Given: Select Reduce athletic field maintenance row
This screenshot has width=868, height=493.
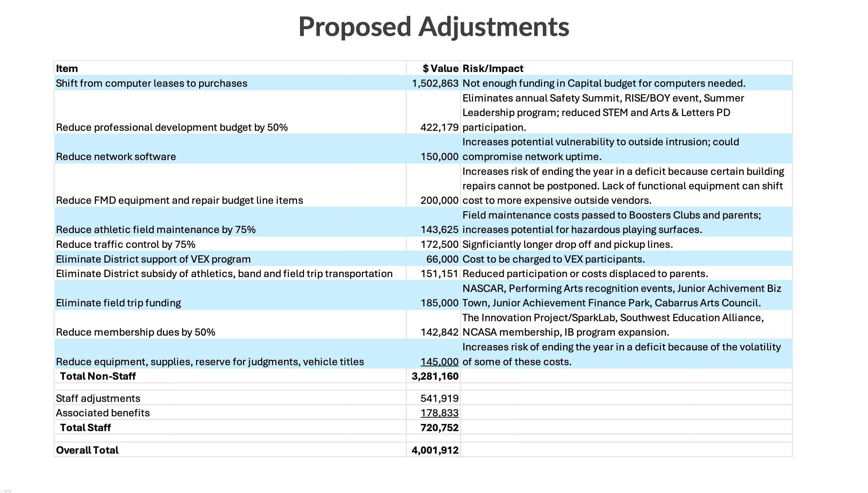Looking at the screenshot, I should [x=156, y=230].
